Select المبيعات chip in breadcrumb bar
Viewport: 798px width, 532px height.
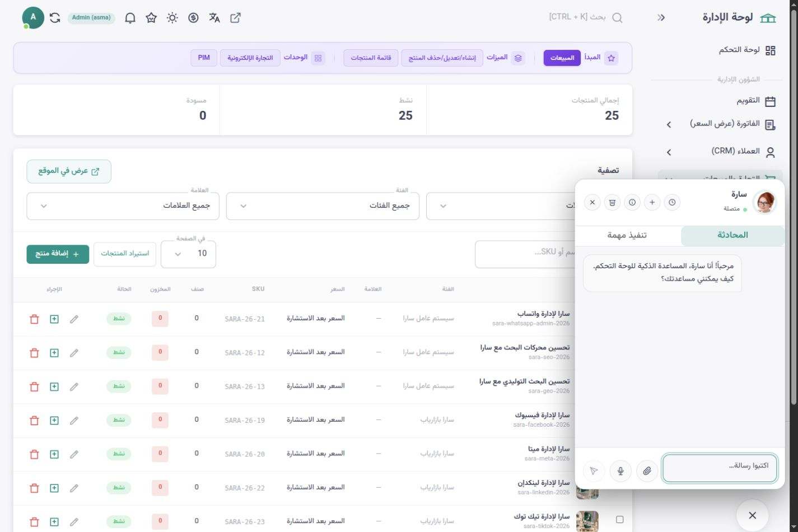point(562,58)
